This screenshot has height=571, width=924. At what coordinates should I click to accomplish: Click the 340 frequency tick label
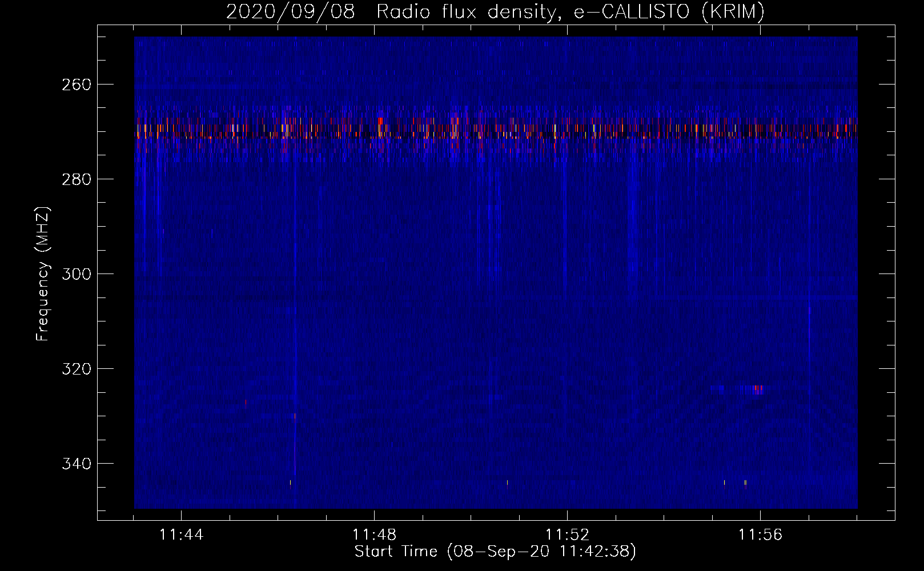pyautogui.click(x=76, y=464)
